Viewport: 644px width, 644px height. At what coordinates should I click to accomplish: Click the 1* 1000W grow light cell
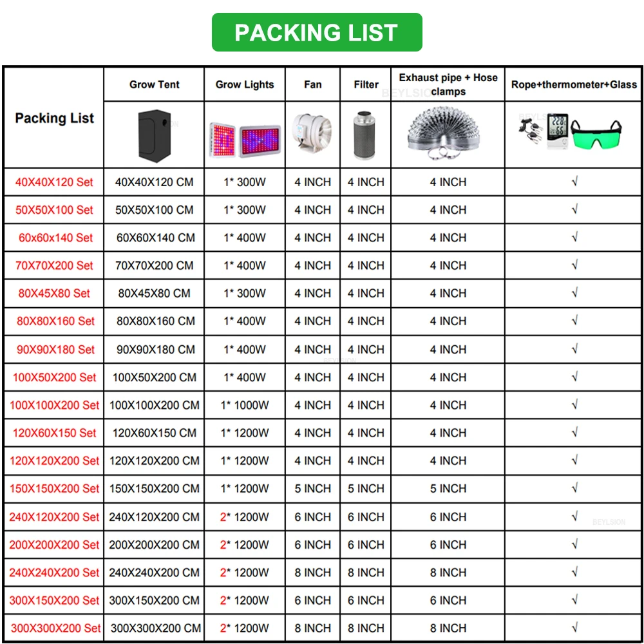[x=245, y=405]
